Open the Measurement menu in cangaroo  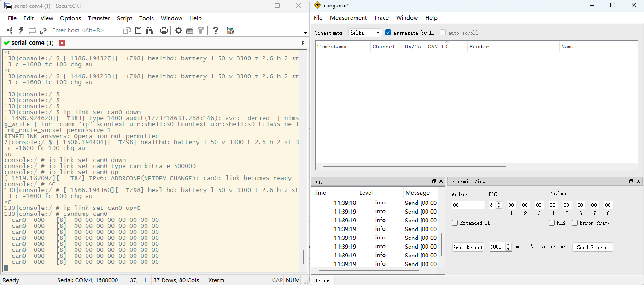tap(348, 18)
